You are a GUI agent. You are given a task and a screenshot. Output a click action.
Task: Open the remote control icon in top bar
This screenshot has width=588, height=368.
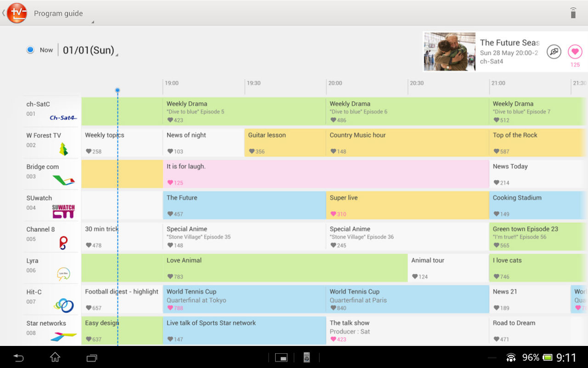573,13
